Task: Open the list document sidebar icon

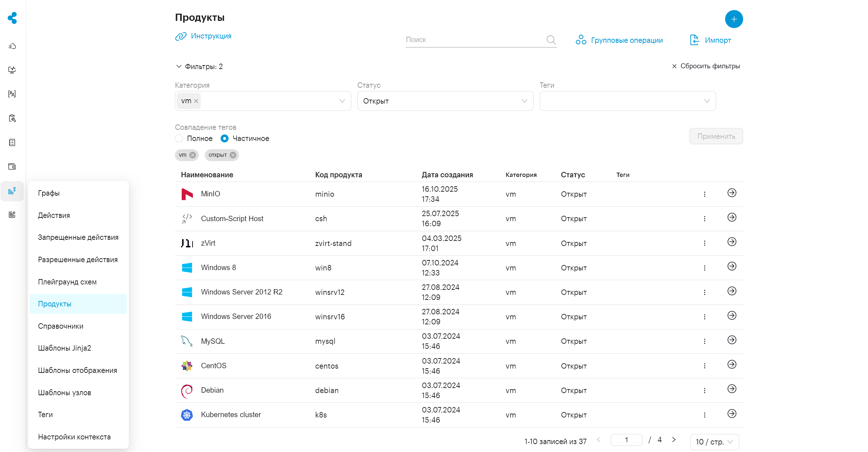Action: (x=12, y=142)
